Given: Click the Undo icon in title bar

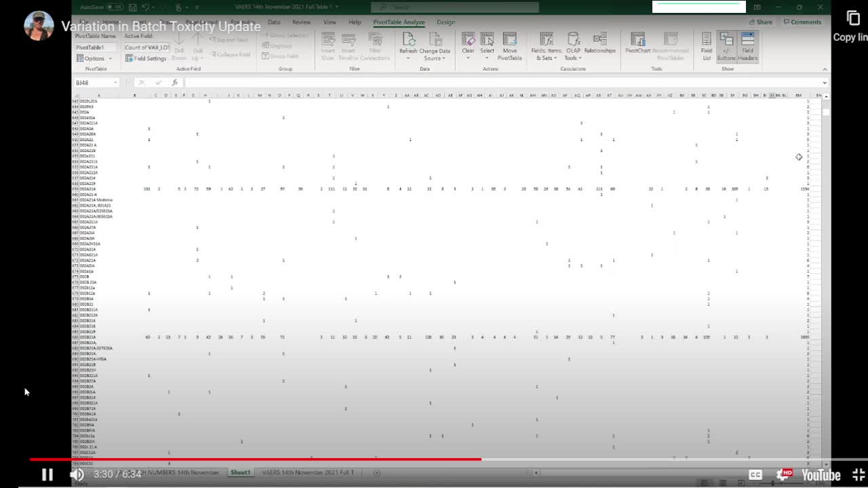Looking at the screenshot, I should click(144, 7).
